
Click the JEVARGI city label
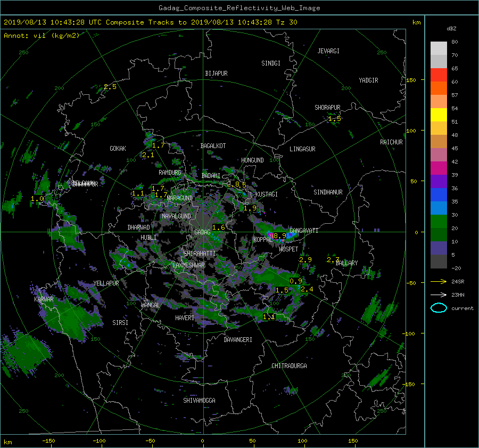pyautogui.click(x=328, y=51)
